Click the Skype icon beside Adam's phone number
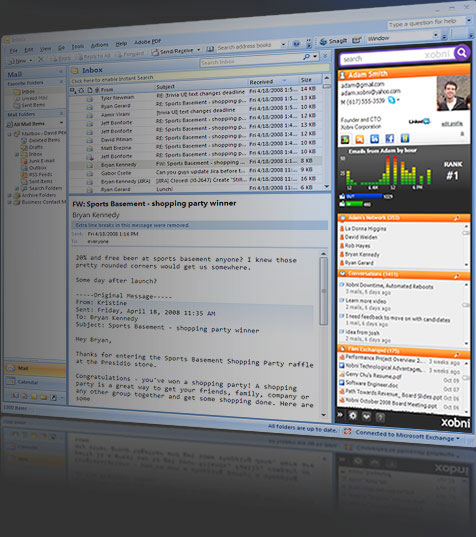 pos(391,100)
